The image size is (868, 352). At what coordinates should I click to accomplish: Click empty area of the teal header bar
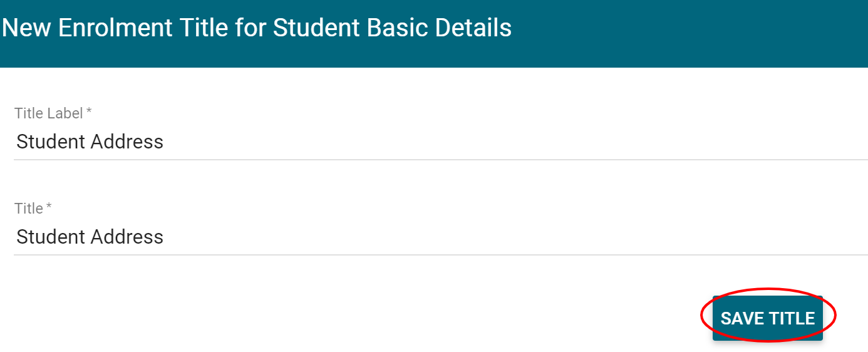(x=689, y=31)
